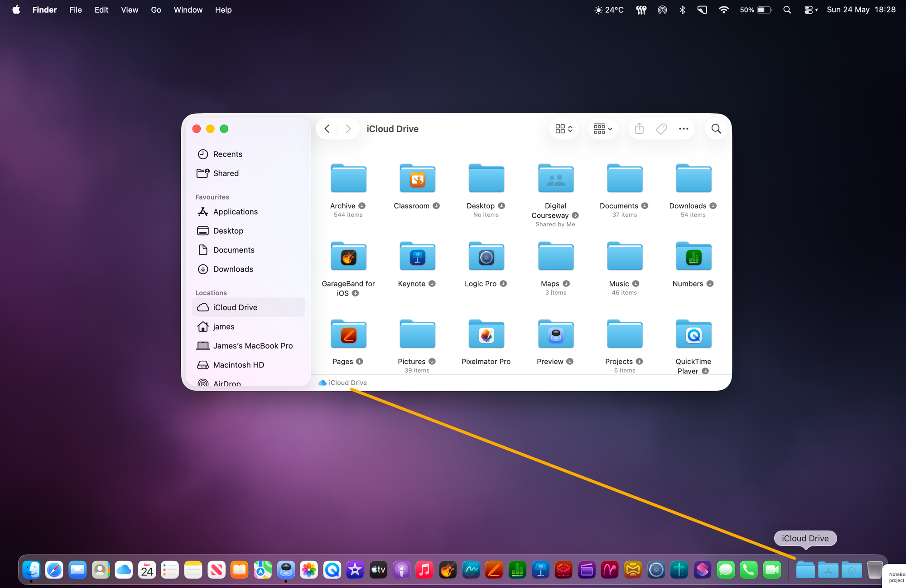
Task: Select the Preview folder
Action: (556, 335)
